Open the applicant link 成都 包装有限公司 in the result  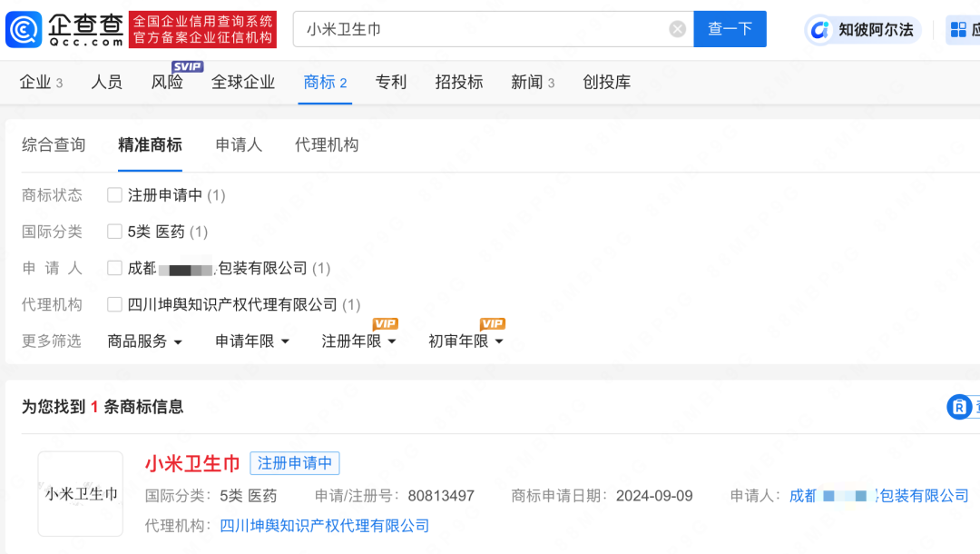(878, 496)
